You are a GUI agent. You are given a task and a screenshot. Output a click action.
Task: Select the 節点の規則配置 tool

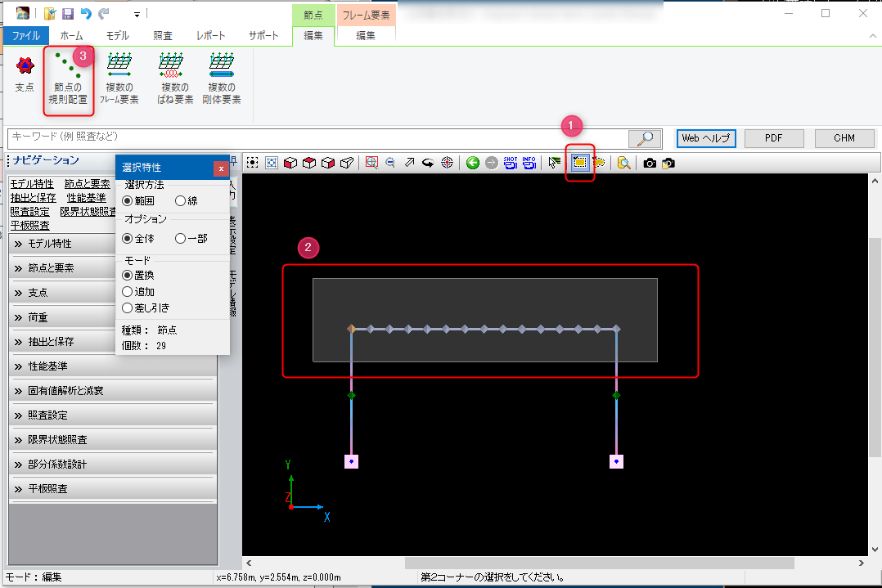coord(70,78)
